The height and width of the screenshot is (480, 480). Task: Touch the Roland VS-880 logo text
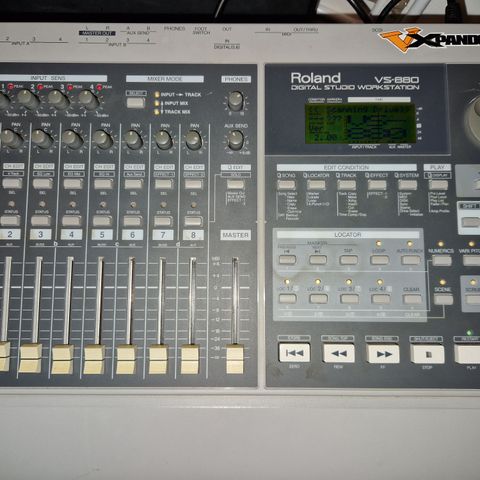pyautogui.click(x=355, y=82)
